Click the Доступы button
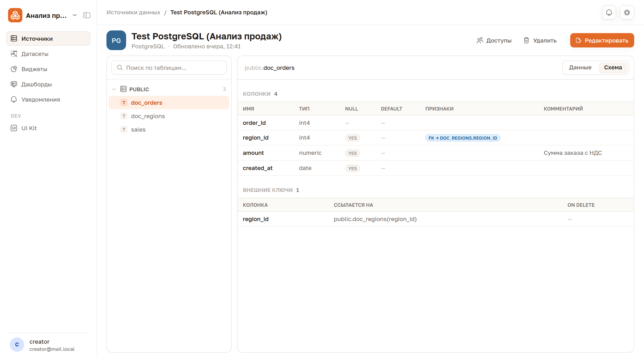Viewport: 644px width, 358px height. point(494,40)
